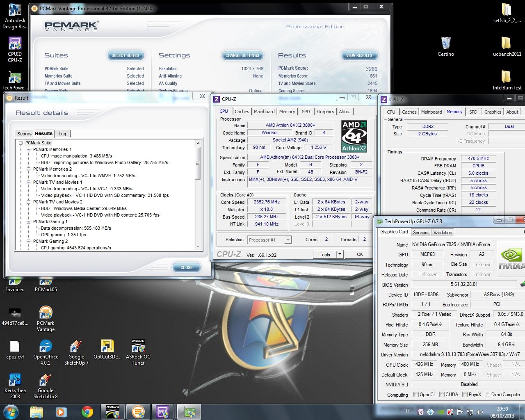Collapse PCMark TV and Movies 1 node
525x420 pixels.
tap(29, 182)
